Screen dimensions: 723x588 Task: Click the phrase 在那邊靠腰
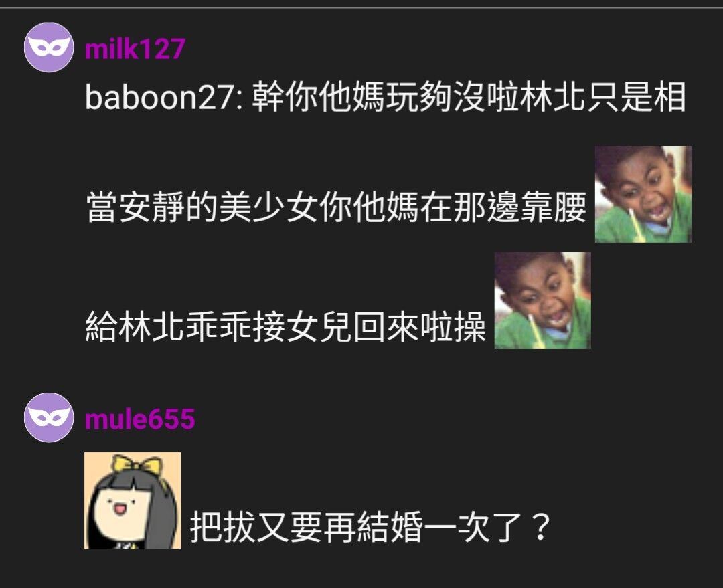pyautogui.click(x=503, y=207)
